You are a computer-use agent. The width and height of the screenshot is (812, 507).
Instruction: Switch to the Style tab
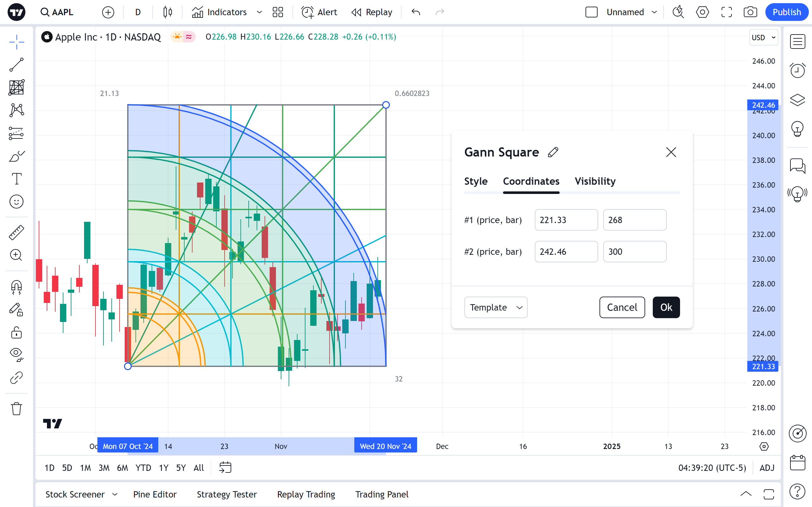(x=475, y=181)
